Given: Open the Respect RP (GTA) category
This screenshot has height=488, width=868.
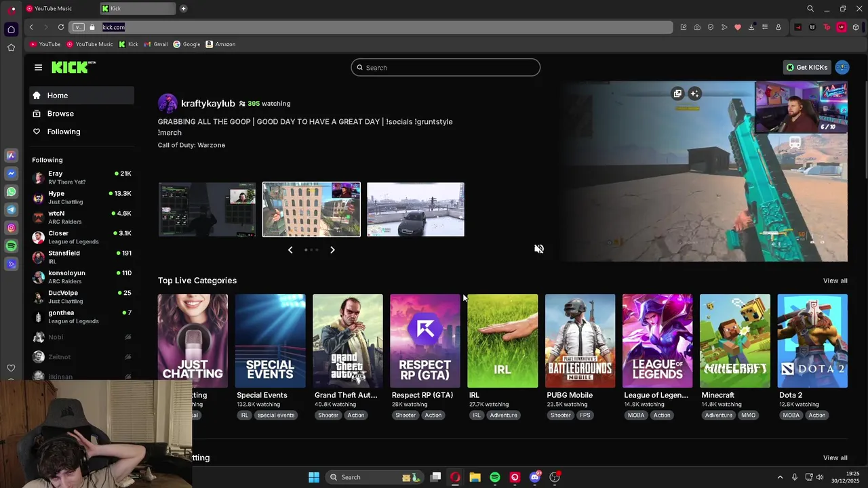Looking at the screenshot, I should 425,341.
